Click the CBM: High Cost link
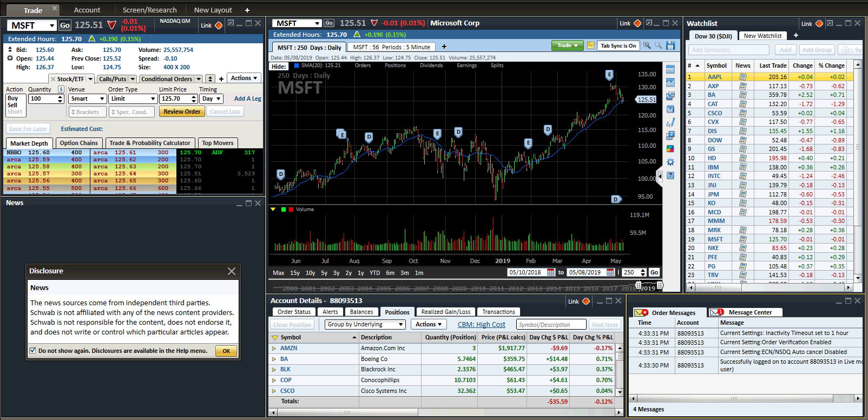The width and height of the screenshot is (868, 420). coord(482,325)
